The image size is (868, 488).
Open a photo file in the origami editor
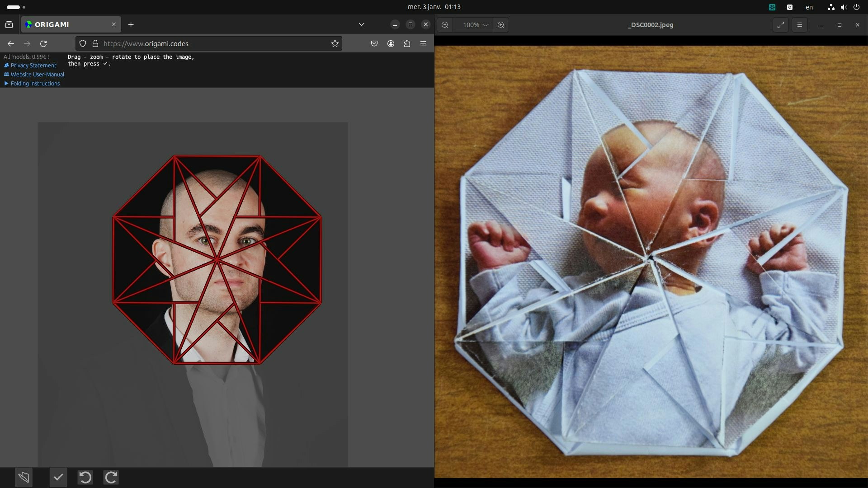pos(24,477)
